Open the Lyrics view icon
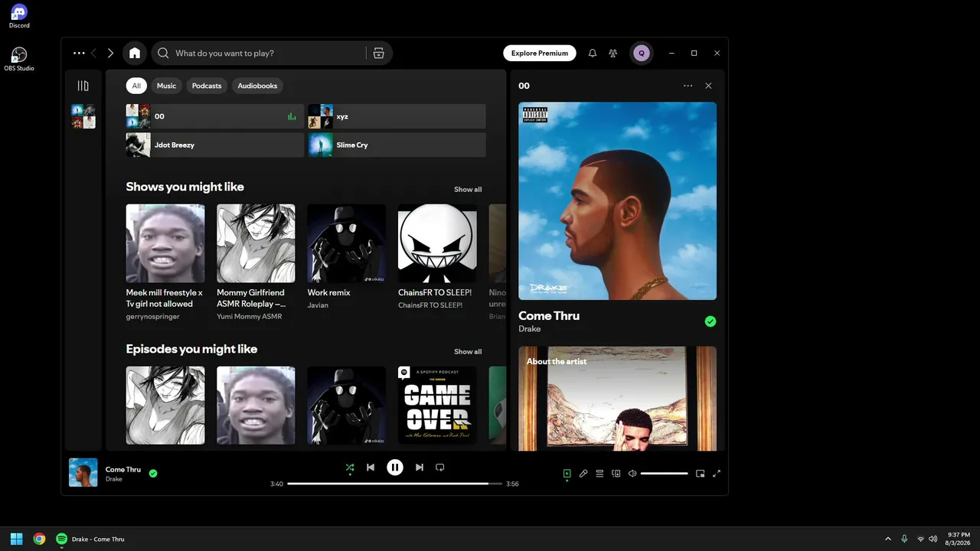The image size is (980, 551). (x=583, y=474)
